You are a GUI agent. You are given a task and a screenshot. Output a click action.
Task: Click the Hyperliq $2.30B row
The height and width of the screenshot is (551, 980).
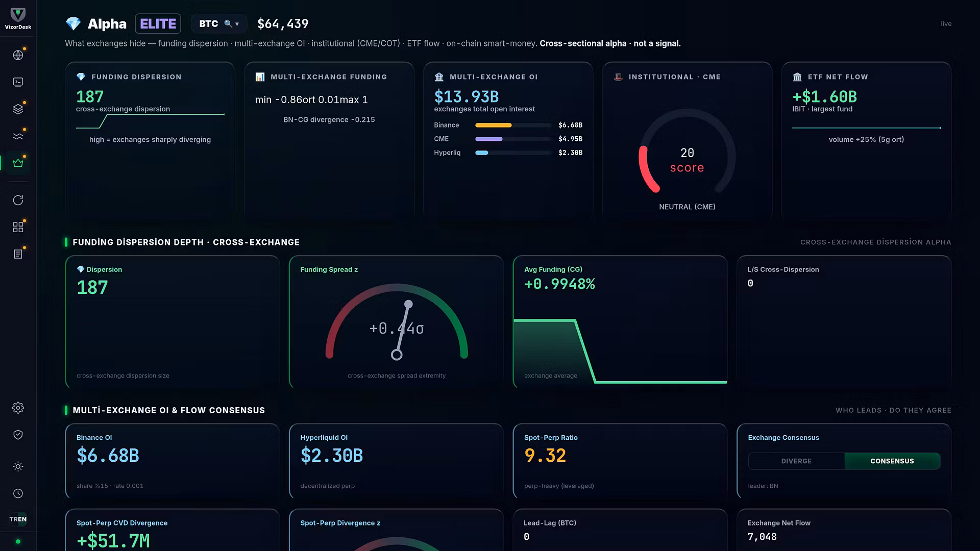[x=508, y=153]
